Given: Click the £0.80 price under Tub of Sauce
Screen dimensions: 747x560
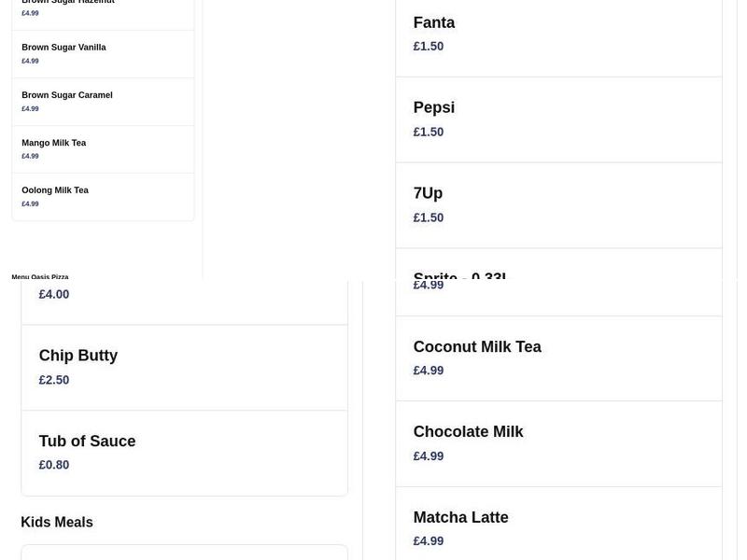Looking at the screenshot, I should click(54, 464).
